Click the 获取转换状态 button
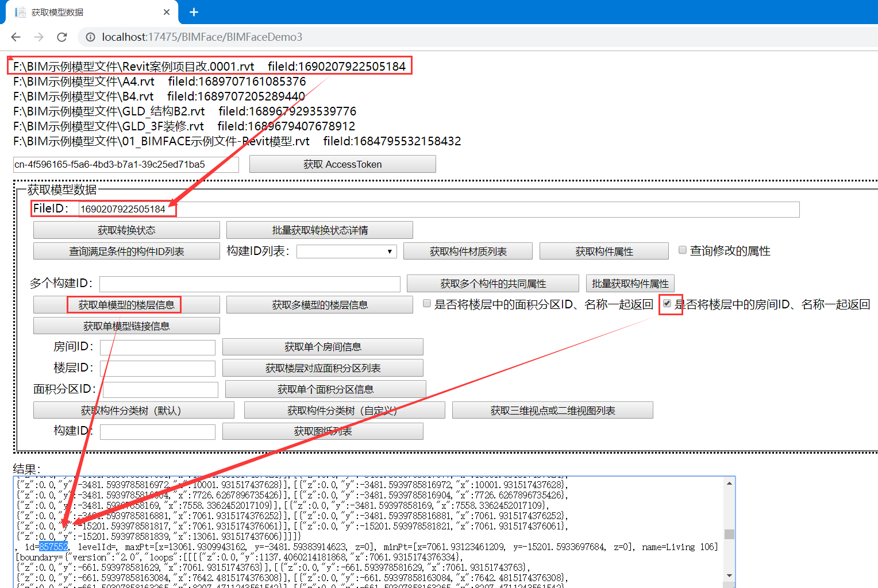This screenshot has height=588, width=878. 126,229
